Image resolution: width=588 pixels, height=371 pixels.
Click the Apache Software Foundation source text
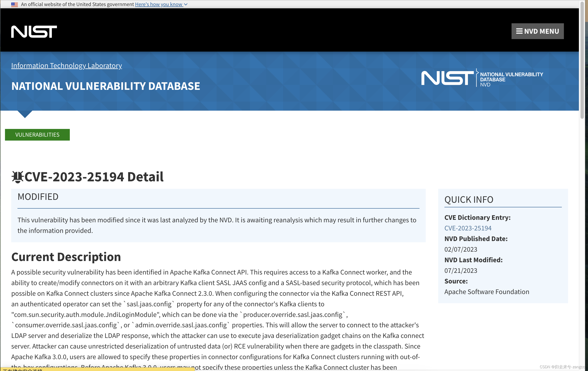tap(487, 292)
